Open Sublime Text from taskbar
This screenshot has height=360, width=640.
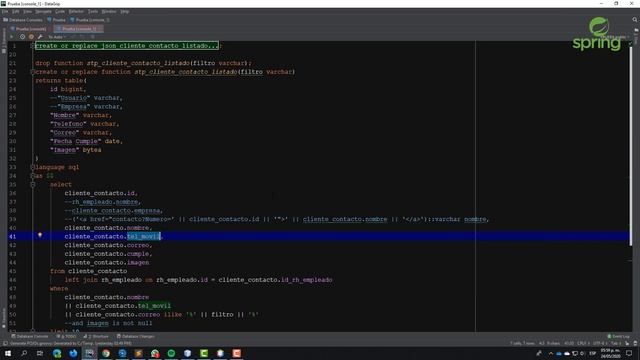[138, 353]
